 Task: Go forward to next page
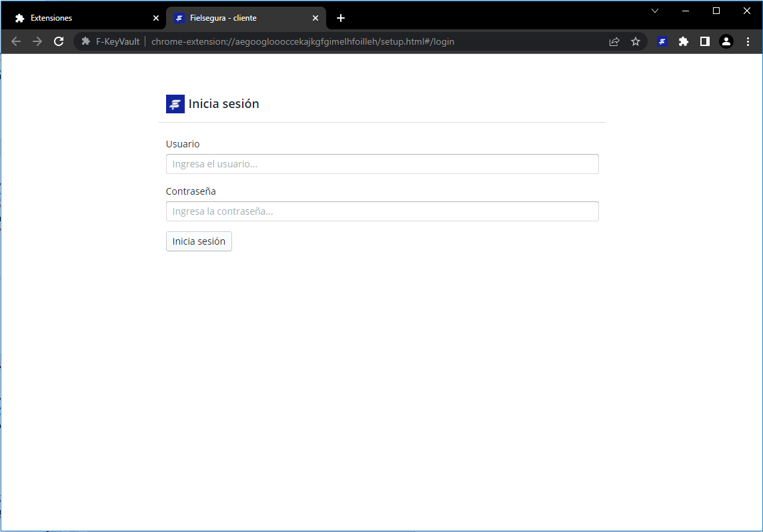coord(37,41)
